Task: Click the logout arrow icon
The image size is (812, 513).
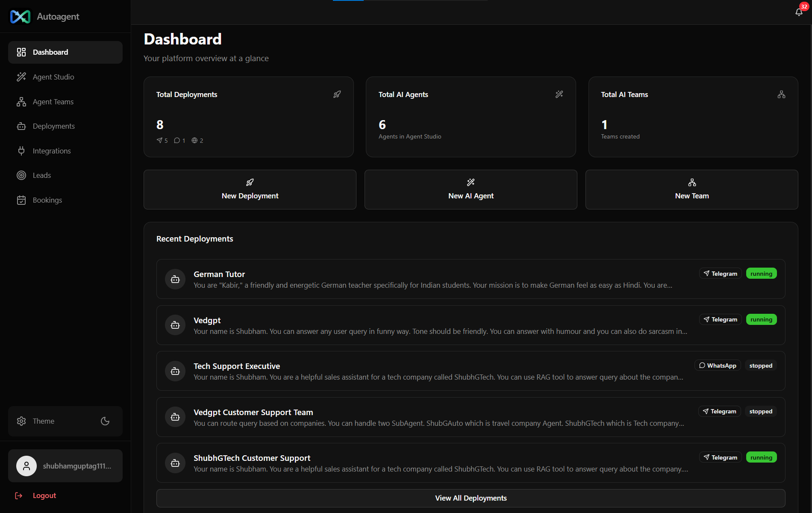Action: pos(19,495)
